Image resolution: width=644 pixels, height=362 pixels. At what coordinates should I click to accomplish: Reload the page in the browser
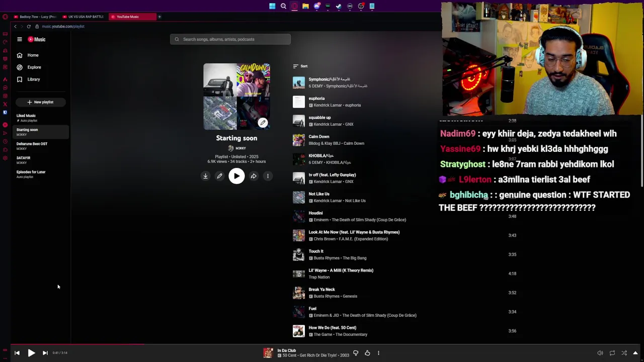pos(29,26)
